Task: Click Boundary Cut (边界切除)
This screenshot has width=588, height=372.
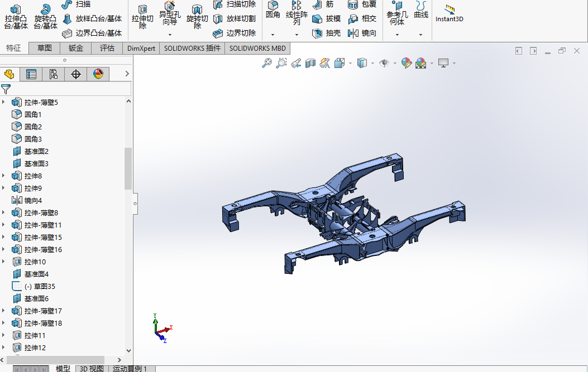Action: click(x=235, y=33)
